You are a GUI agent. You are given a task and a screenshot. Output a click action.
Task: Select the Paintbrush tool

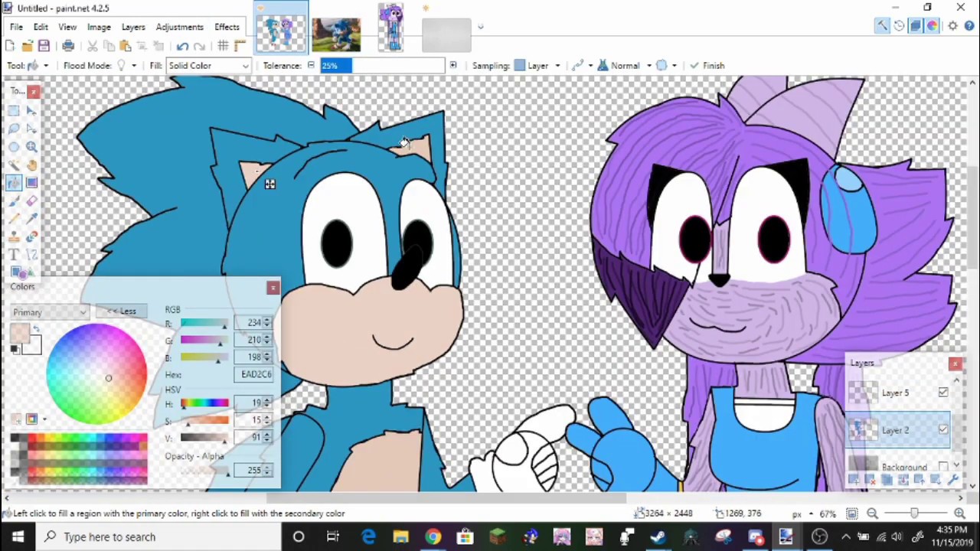pos(14,201)
